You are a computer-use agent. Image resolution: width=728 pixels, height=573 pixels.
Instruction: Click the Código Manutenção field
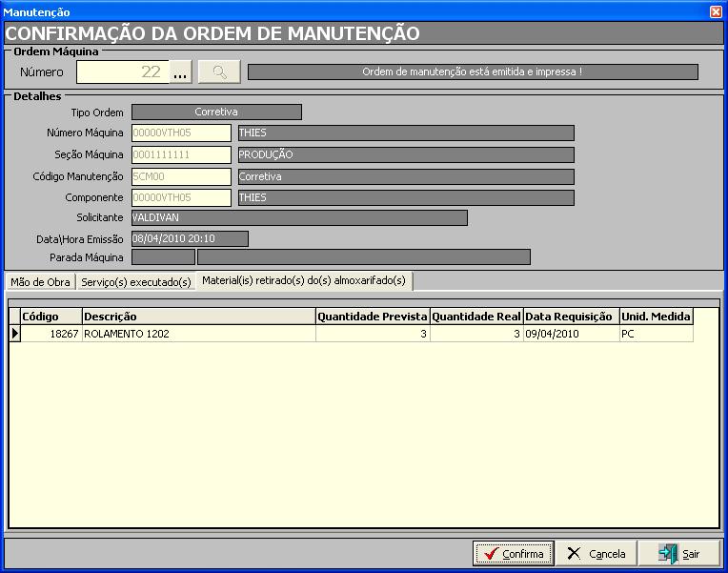pyautogui.click(x=181, y=176)
